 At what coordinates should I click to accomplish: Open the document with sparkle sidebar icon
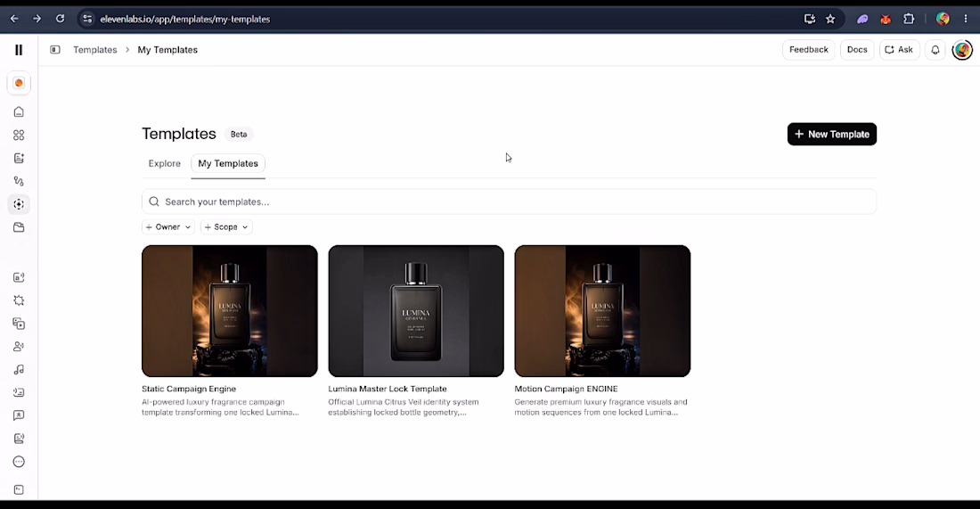(x=19, y=158)
